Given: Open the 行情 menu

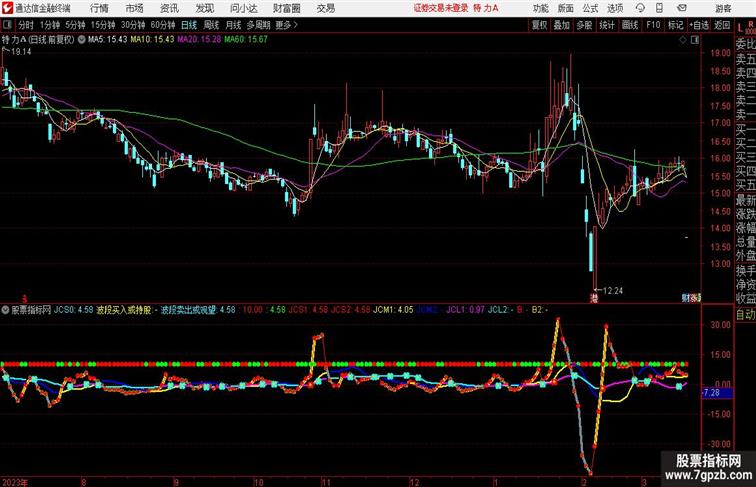Looking at the screenshot, I should (x=99, y=8).
